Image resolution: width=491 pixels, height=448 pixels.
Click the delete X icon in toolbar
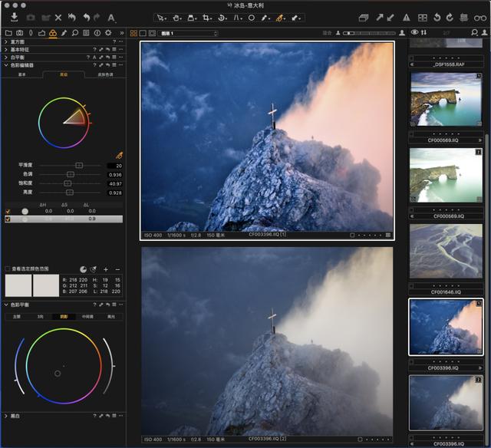click(58, 17)
